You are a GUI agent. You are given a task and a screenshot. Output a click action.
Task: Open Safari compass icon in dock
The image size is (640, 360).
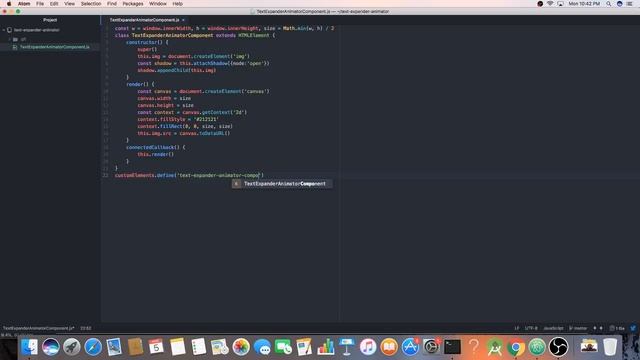coord(93,347)
